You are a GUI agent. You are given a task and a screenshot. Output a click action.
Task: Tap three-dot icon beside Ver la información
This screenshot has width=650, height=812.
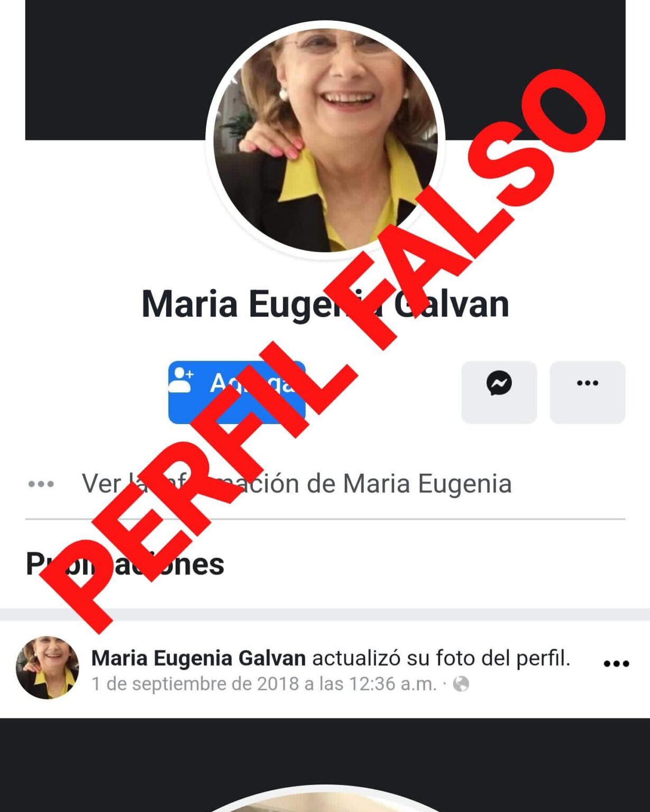[x=41, y=484]
